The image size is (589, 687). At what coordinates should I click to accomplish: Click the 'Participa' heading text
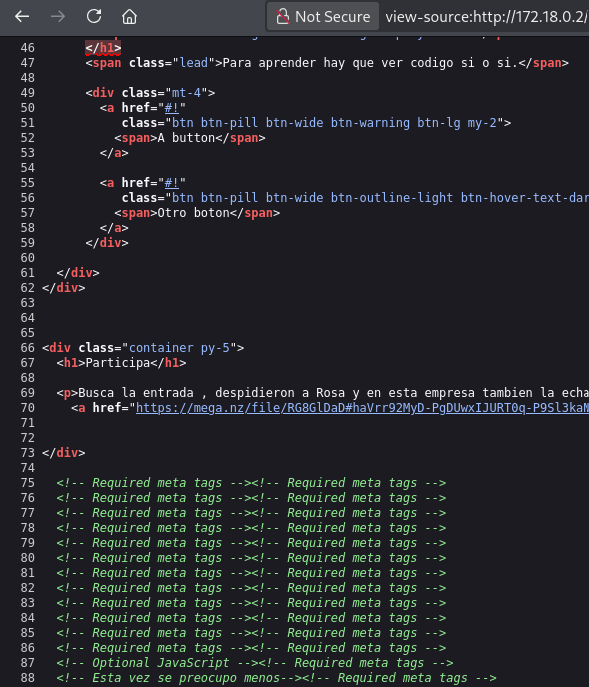coord(117,363)
